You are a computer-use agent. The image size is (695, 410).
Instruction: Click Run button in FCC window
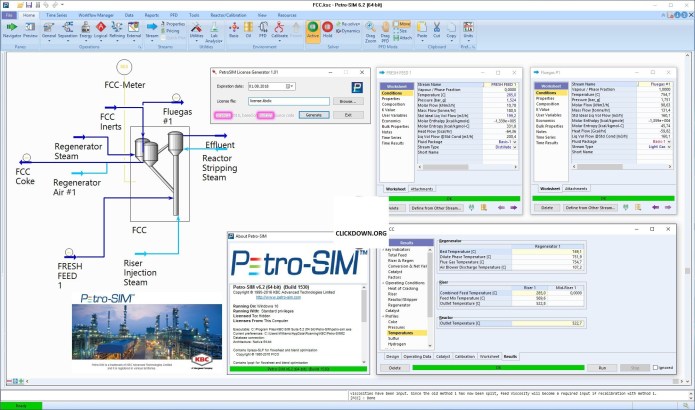(602, 368)
